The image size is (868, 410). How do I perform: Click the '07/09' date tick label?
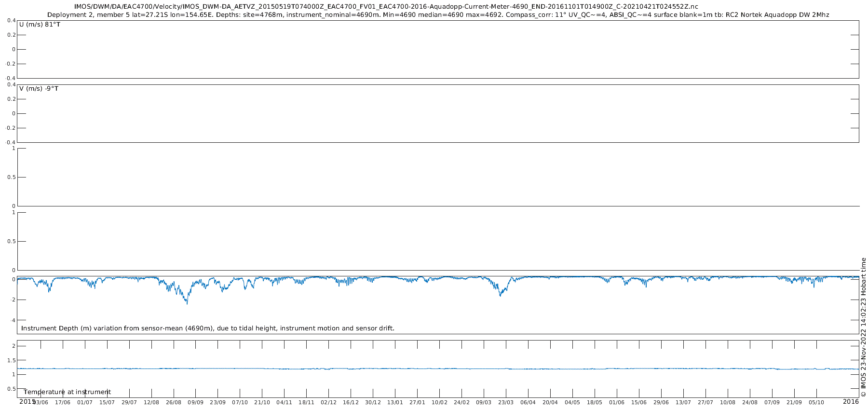point(773,402)
